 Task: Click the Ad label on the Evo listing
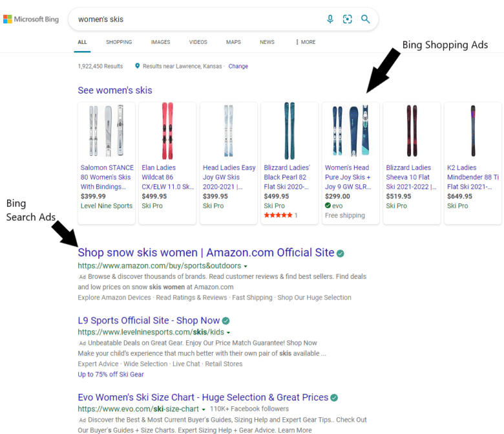pyautogui.click(x=82, y=420)
